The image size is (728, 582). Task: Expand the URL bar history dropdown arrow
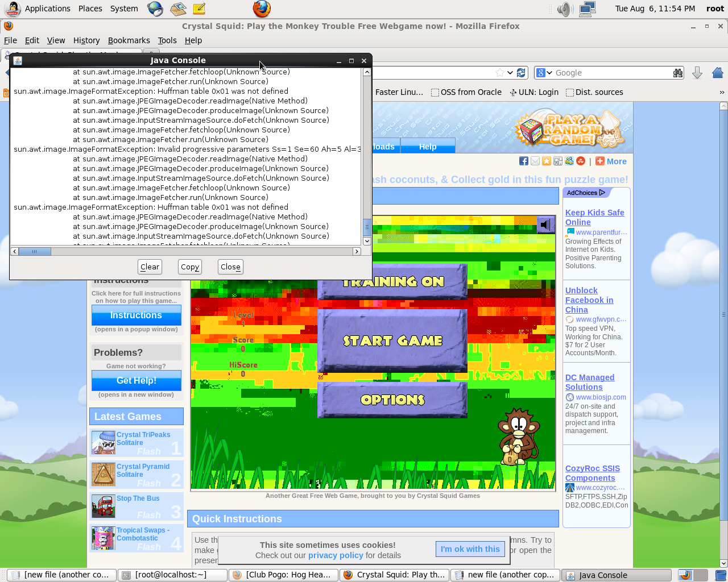(510, 73)
